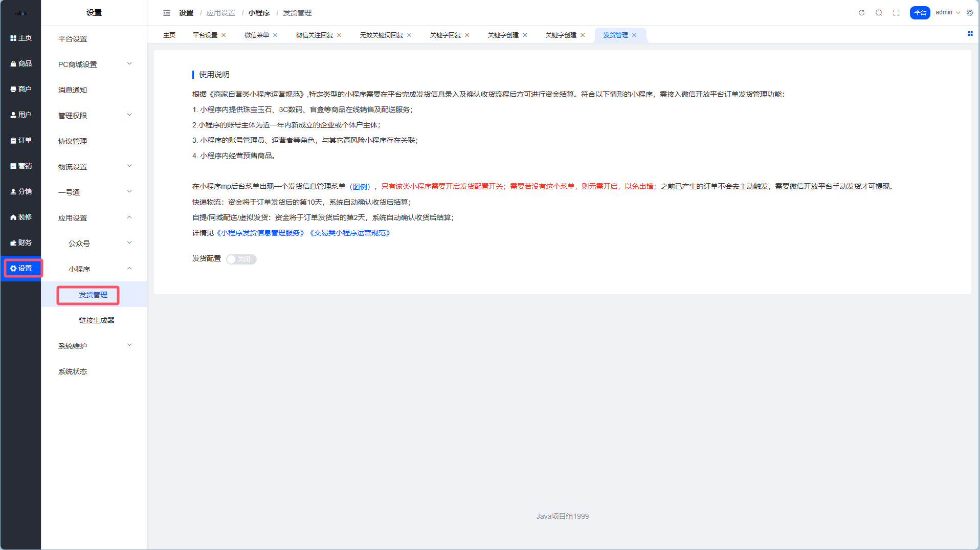Open 财务 in the left navigation
Image resolution: width=980 pixels, height=550 pixels.
click(x=21, y=243)
